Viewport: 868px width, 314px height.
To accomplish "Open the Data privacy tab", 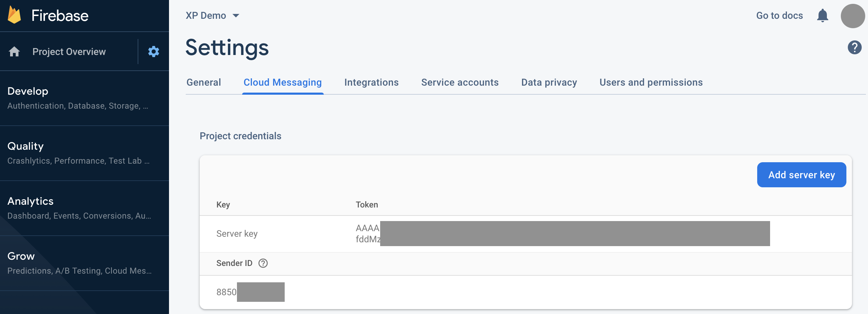I will (549, 83).
